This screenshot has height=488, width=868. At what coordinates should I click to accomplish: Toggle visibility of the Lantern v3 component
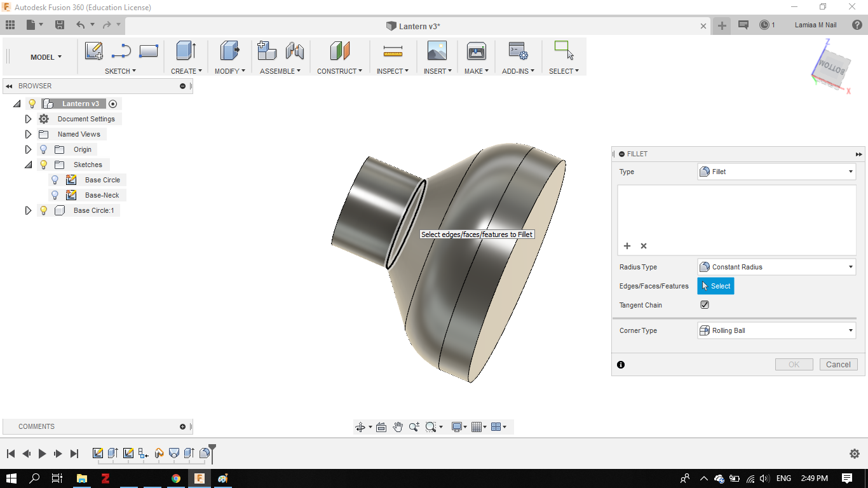point(32,104)
